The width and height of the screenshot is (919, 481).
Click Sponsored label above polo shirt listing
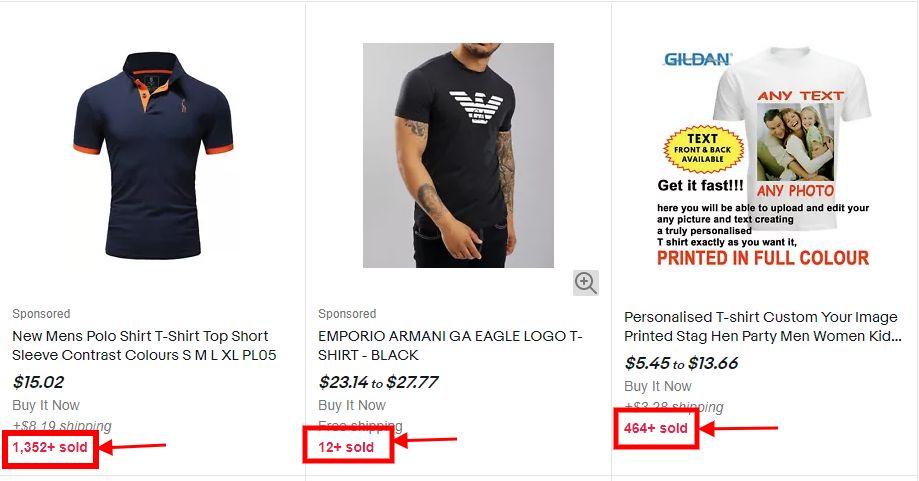point(41,313)
